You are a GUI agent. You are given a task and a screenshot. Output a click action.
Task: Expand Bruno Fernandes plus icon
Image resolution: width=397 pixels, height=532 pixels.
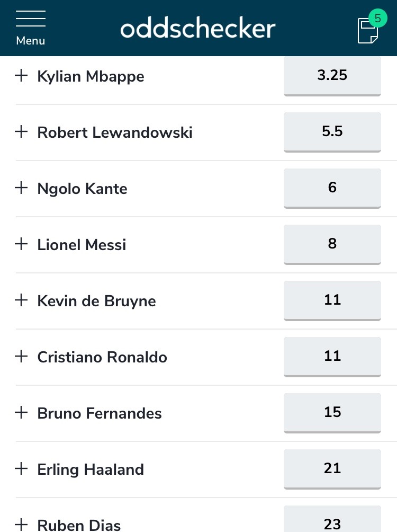click(x=21, y=412)
